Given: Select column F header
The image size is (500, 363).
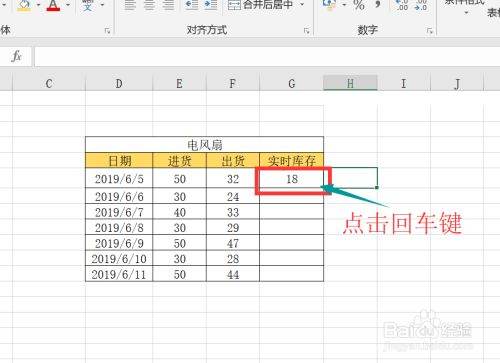Looking at the screenshot, I should pos(233,83).
